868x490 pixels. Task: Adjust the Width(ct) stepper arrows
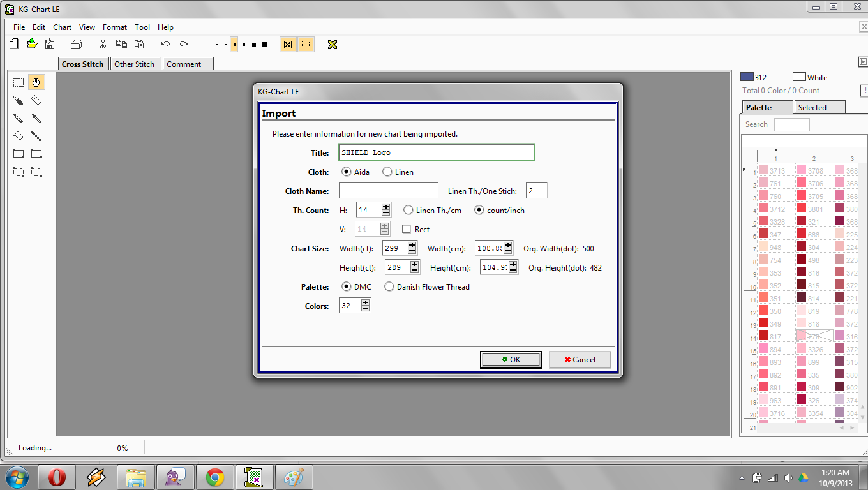(412, 248)
